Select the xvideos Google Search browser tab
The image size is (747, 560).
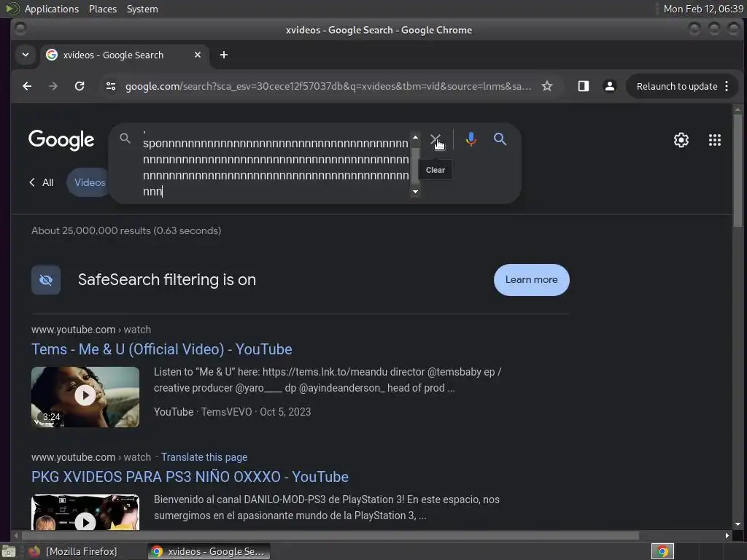pos(124,55)
